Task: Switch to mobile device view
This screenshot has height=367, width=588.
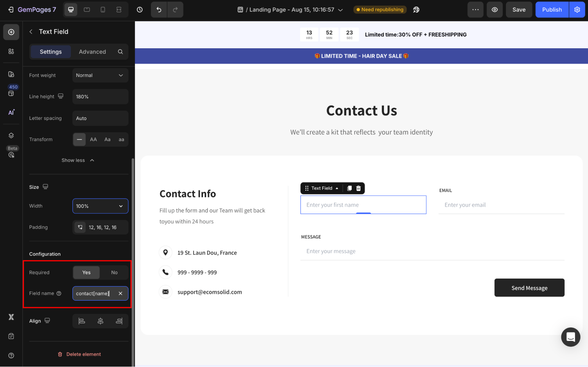Action: [103, 10]
